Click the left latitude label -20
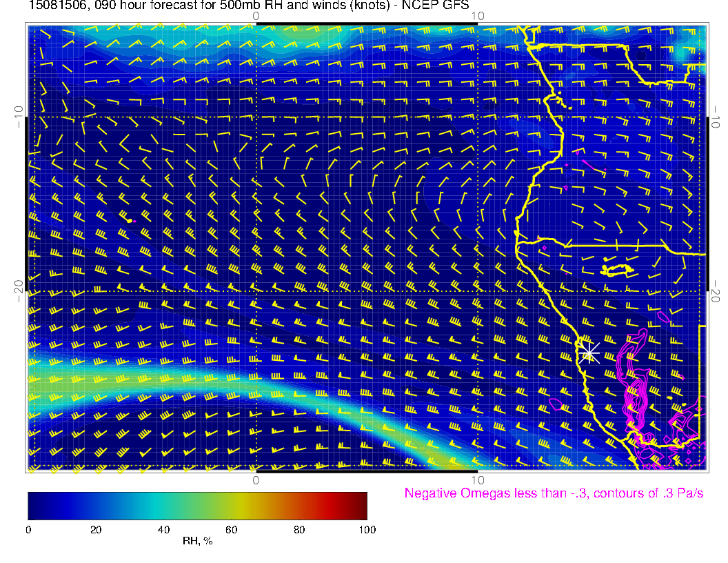Viewport: 728px width, 563px height. tap(19, 290)
